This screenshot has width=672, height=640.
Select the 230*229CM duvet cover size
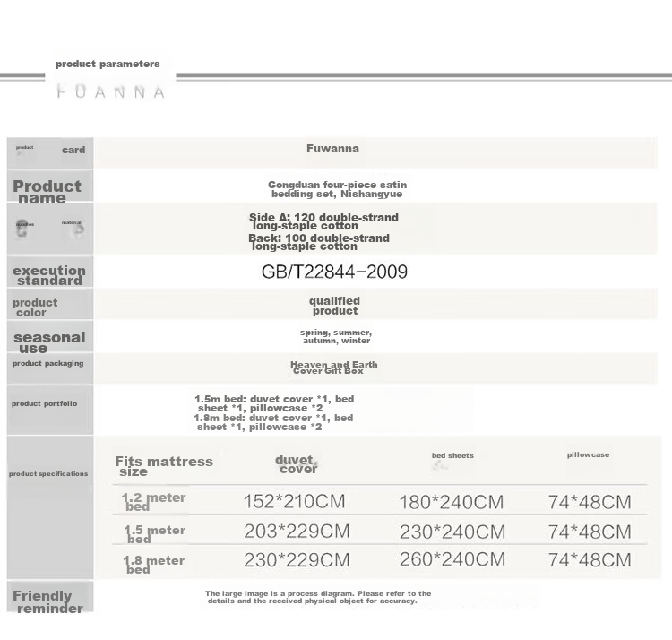[297, 560]
